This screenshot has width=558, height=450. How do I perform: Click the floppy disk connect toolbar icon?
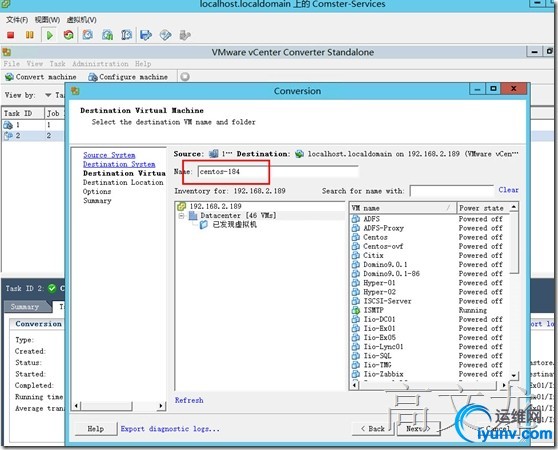(x=146, y=35)
